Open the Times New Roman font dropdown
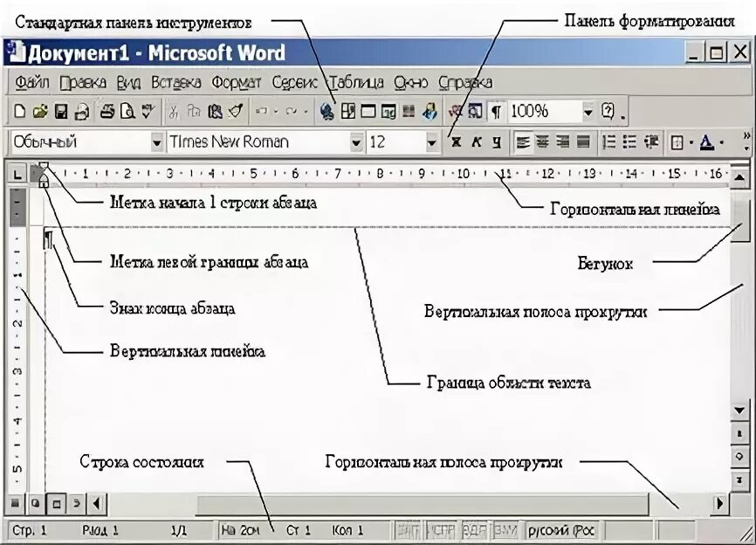 pos(356,142)
